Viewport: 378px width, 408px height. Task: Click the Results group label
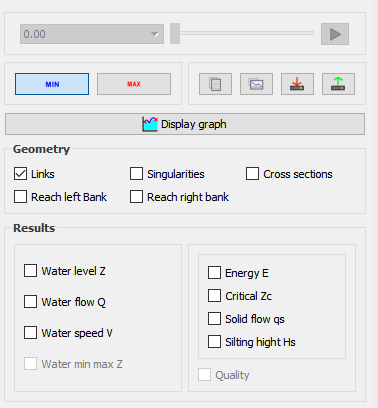[34, 228]
